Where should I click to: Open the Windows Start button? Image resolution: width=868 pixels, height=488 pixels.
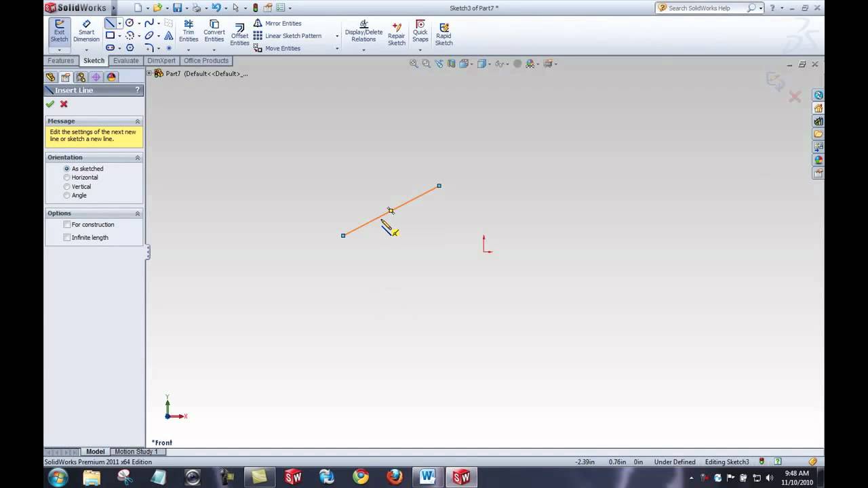[58, 477]
